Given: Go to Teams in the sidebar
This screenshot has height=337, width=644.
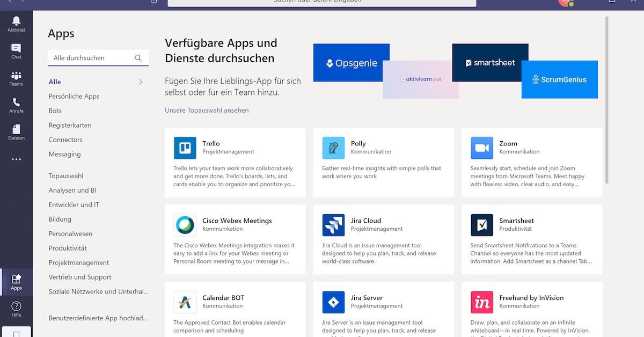Looking at the screenshot, I should pos(16,77).
